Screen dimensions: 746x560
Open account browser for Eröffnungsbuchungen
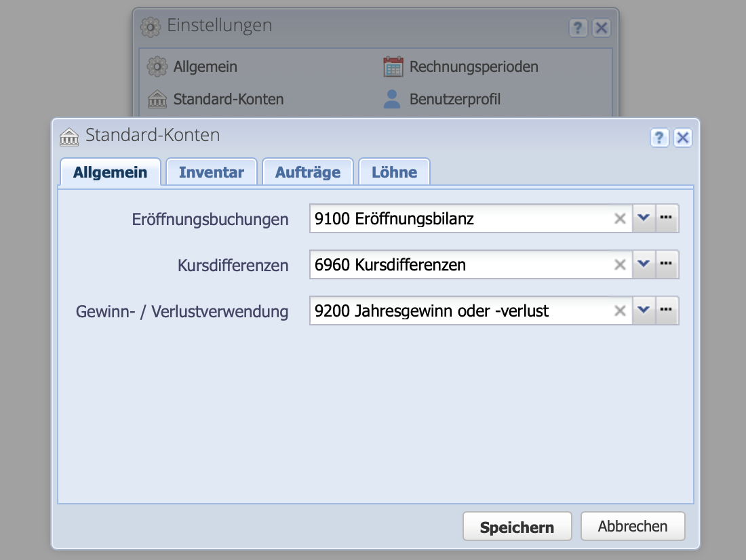[x=667, y=218]
